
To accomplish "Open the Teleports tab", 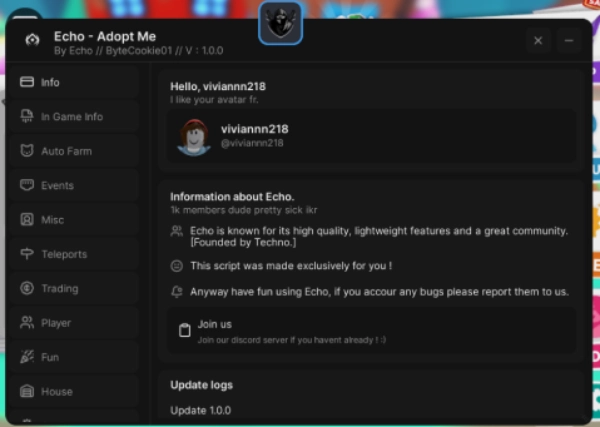I will click(x=74, y=254).
